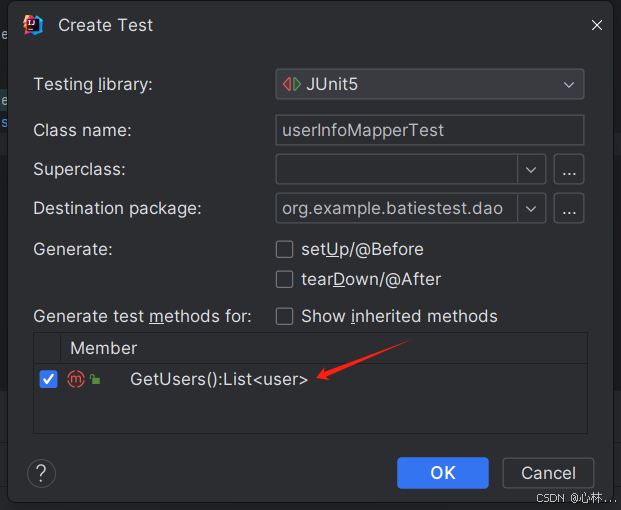Open the Testing library JUnit5 dropdown
Viewport: 621px width, 510px height.
(x=430, y=84)
